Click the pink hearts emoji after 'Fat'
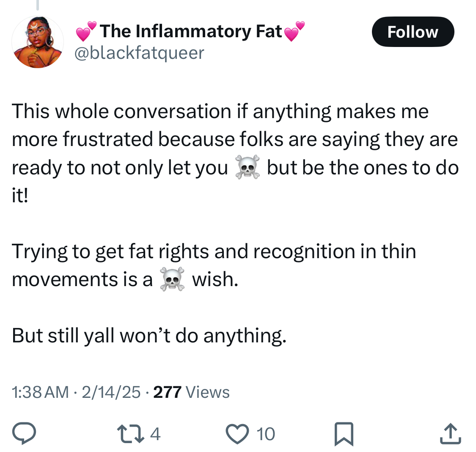The height and width of the screenshot is (452, 476). click(x=294, y=31)
